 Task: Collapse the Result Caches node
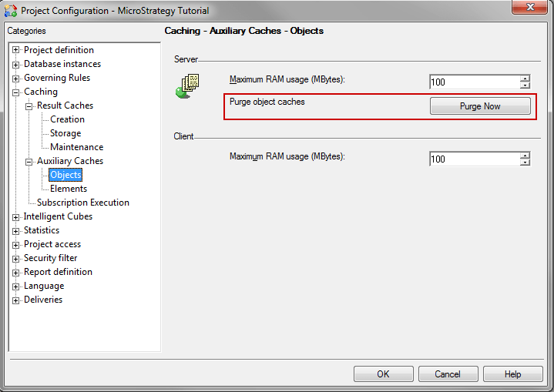pos(29,106)
